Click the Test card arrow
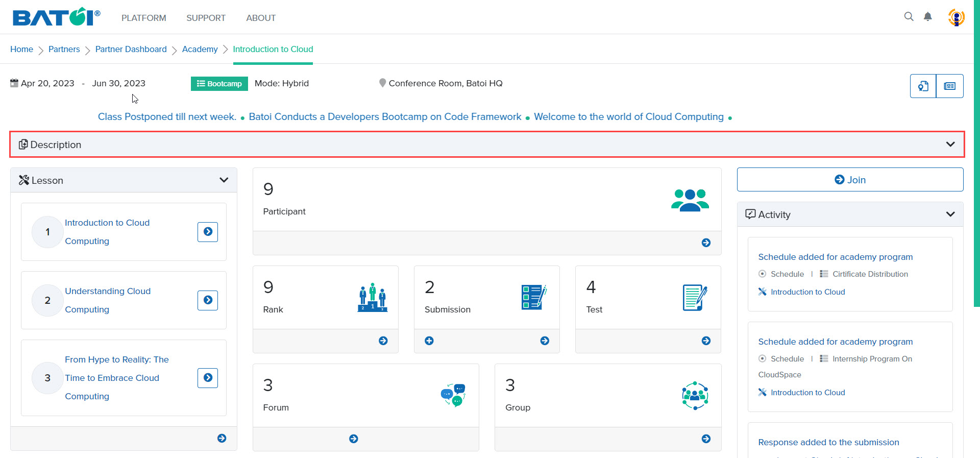The image size is (980, 458). point(706,341)
